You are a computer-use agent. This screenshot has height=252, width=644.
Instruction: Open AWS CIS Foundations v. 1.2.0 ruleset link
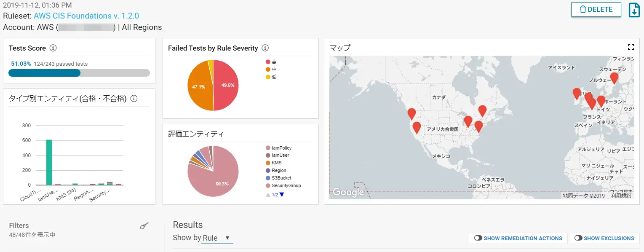point(86,16)
